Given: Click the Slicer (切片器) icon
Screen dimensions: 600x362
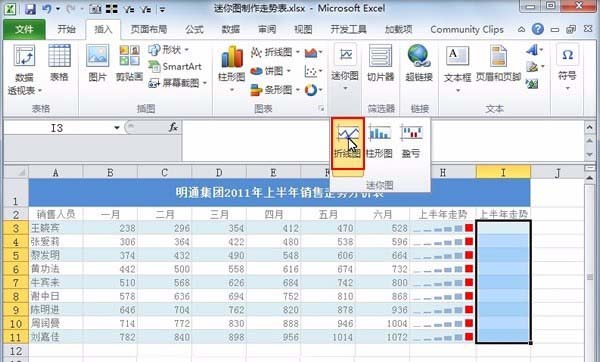Looking at the screenshot, I should click(380, 62).
